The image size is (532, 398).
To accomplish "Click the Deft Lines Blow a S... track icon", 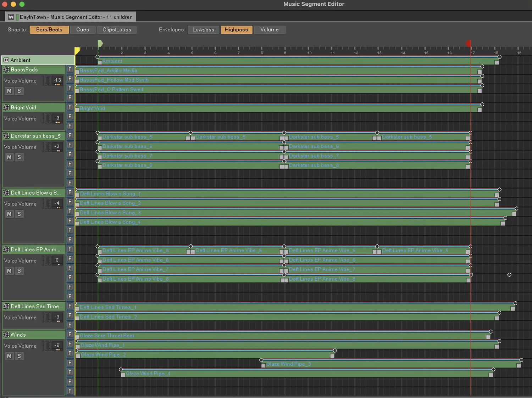I will pos(6,192).
